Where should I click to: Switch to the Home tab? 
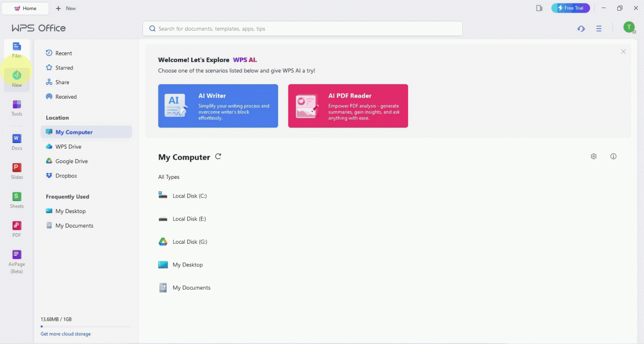26,8
